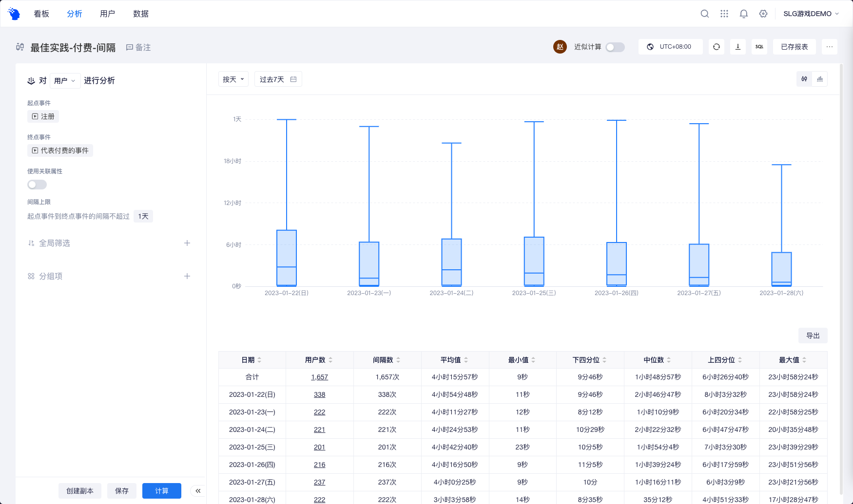Image resolution: width=853 pixels, height=504 pixels.
Task: Toggle the 使用关联属性 switch
Action: tap(37, 185)
